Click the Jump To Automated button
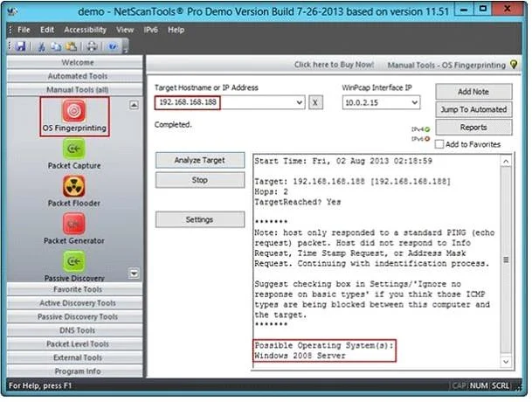 (x=473, y=109)
